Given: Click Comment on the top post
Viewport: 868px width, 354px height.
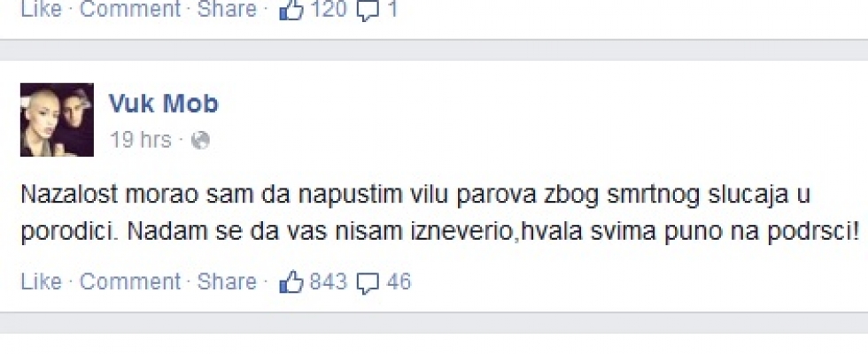Looking at the screenshot, I should tap(131, 9).
